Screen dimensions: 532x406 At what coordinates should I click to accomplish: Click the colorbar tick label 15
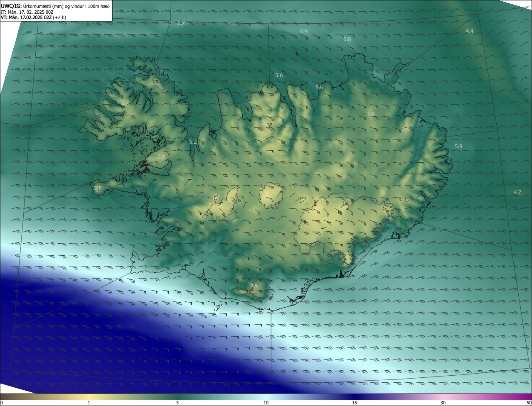click(x=355, y=403)
